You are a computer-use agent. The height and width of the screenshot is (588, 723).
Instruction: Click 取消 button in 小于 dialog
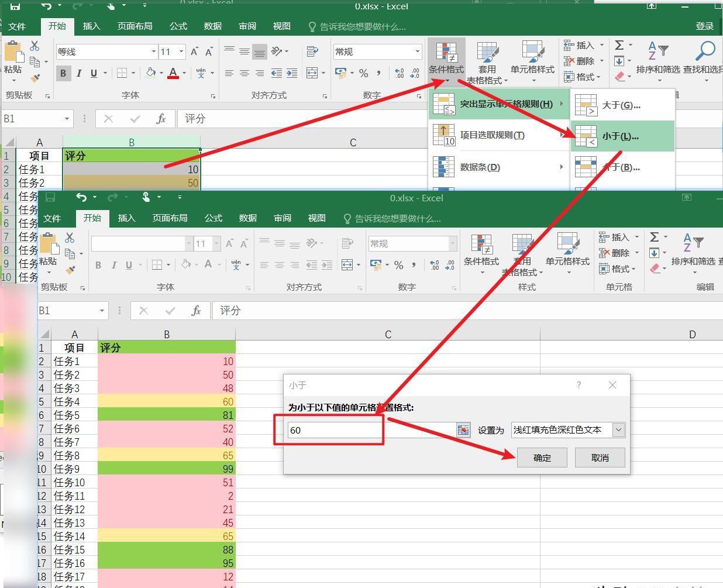[600, 458]
